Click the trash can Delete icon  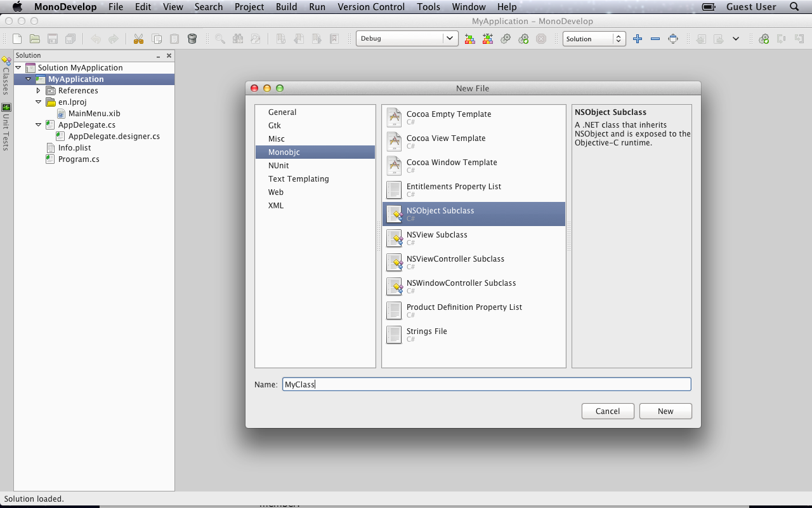[x=192, y=39]
